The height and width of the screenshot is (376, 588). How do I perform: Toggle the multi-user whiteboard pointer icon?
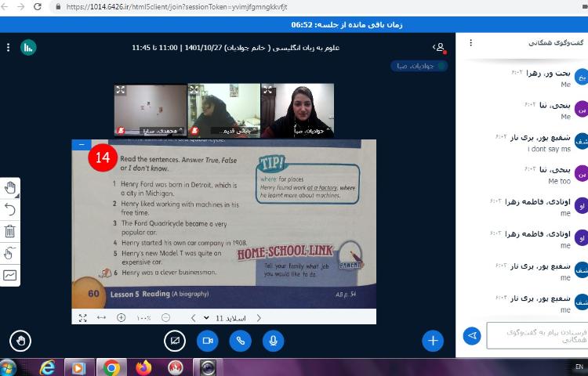(x=10, y=253)
